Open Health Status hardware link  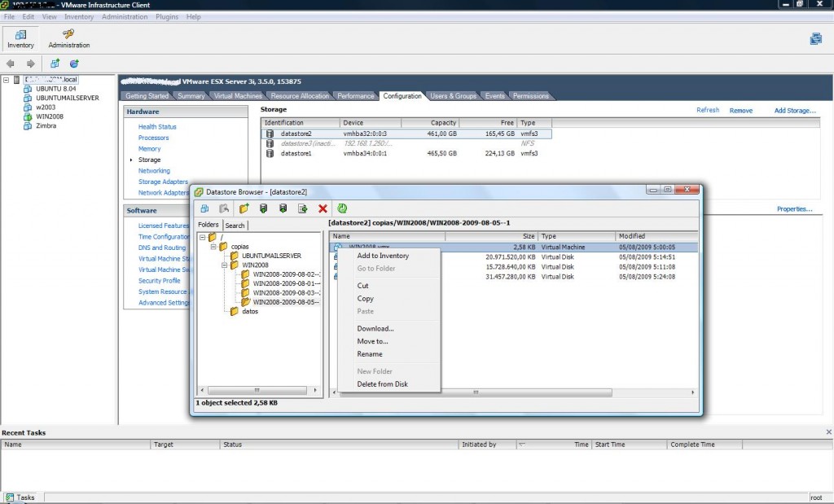point(157,126)
